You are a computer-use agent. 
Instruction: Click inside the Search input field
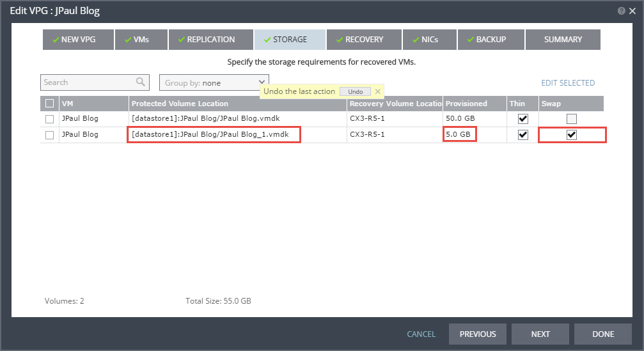pos(88,82)
